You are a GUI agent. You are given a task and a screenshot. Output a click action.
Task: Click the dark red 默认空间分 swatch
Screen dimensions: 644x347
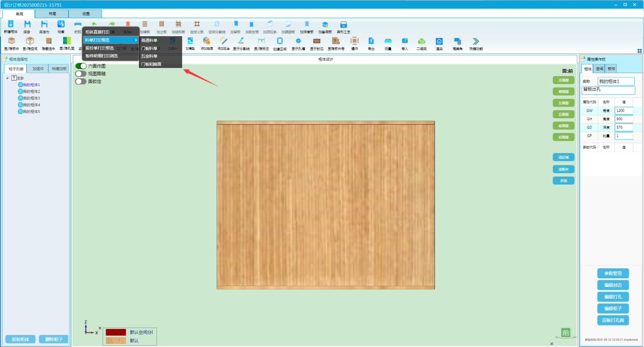[116, 332]
